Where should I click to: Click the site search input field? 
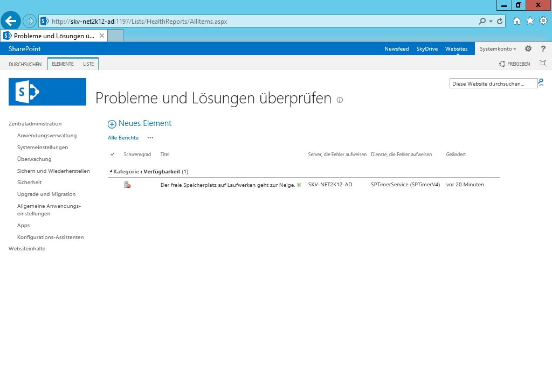click(493, 83)
